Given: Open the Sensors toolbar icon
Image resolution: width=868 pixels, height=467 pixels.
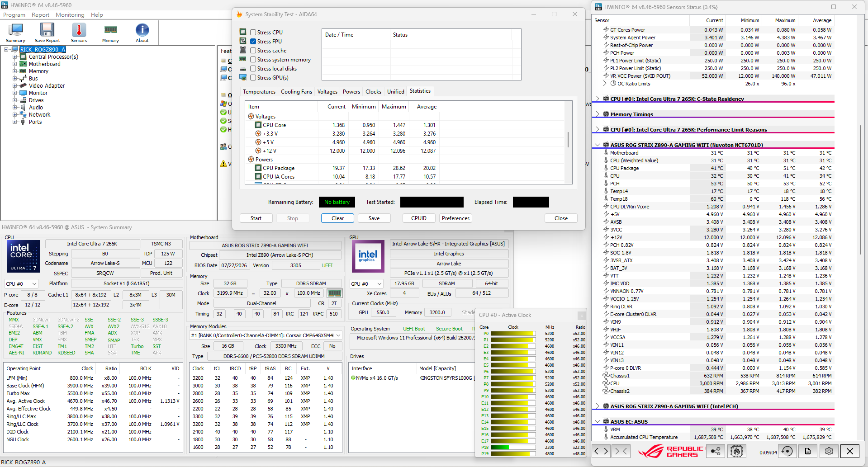Looking at the screenshot, I should (x=79, y=33).
